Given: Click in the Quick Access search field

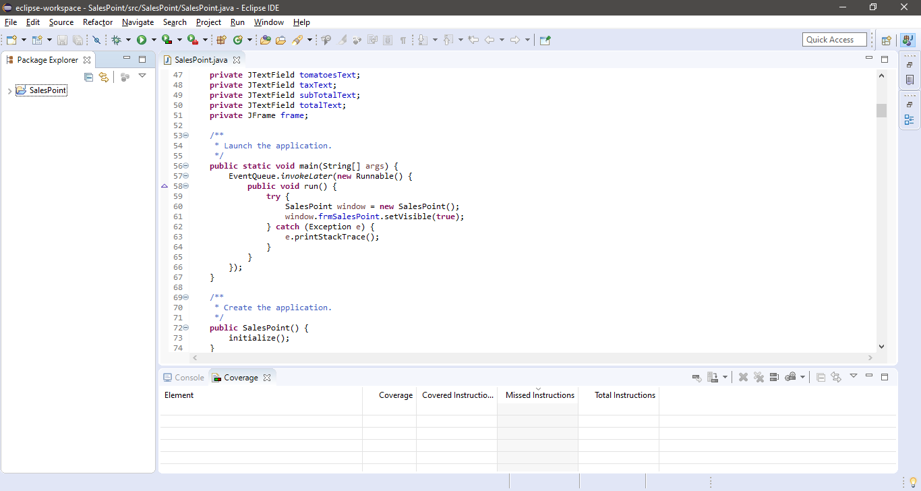Looking at the screenshot, I should pos(834,39).
